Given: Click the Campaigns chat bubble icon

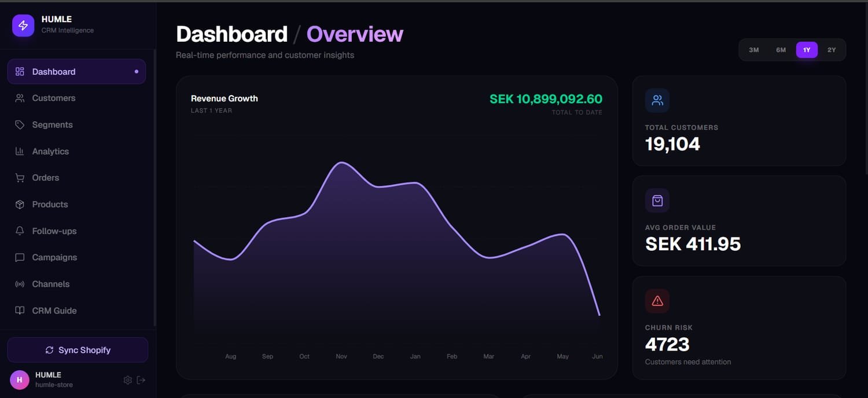Looking at the screenshot, I should [x=20, y=257].
